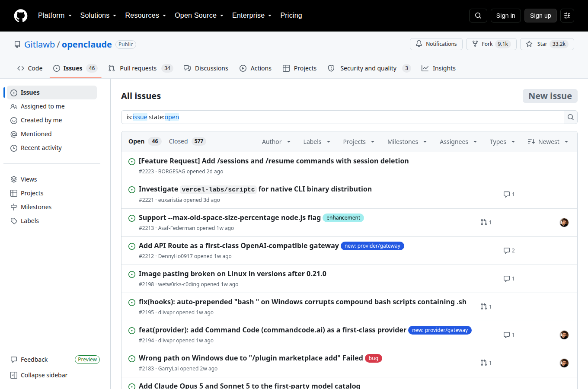Viewport: 588px width, 389px height.
Task: Open comments on issue #2194
Action: point(509,335)
